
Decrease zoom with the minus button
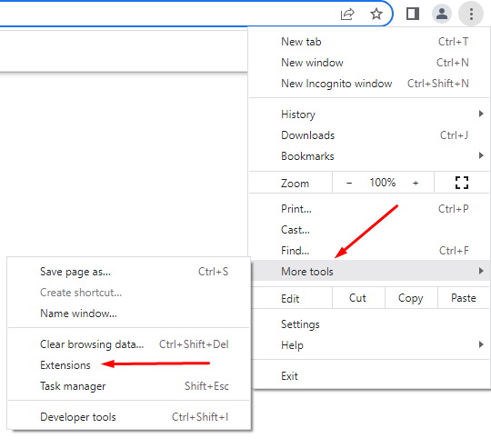(349, 183)
